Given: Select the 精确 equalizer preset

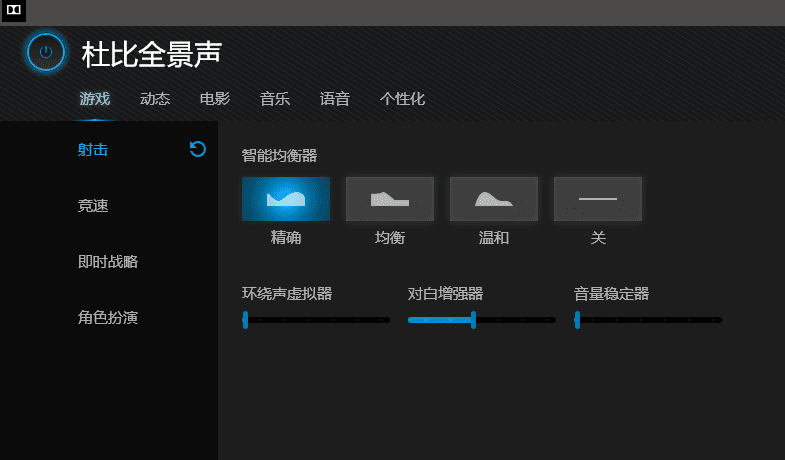Looking at the screenshot, I should (286, 199).
